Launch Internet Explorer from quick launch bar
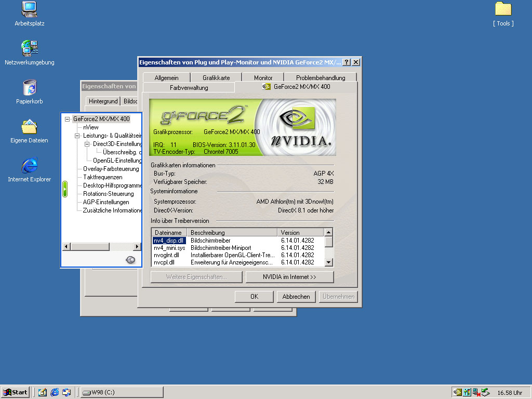Viewport: 532px width, 399px height. [55, 392]
